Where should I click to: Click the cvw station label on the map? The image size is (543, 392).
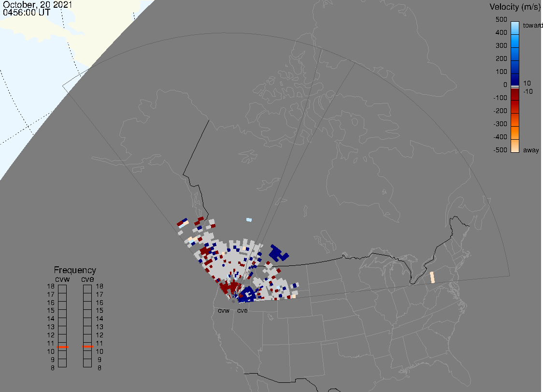point(224,311)
